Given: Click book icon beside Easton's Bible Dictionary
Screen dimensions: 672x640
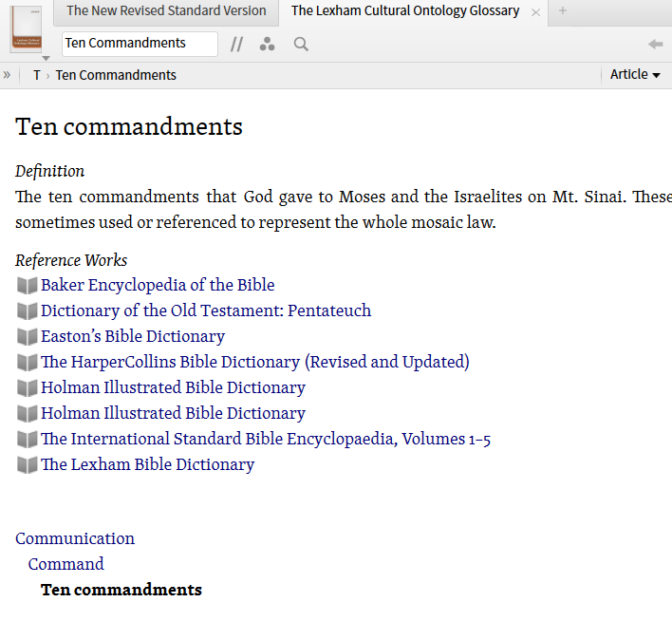Looking at the screenshot, I should pos(27,337).
